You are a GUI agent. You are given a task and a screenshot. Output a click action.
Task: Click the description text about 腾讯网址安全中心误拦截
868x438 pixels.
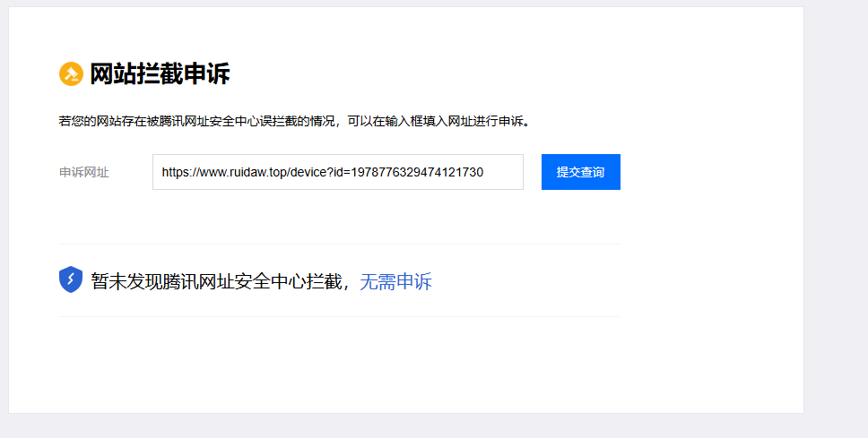(294, 121)
